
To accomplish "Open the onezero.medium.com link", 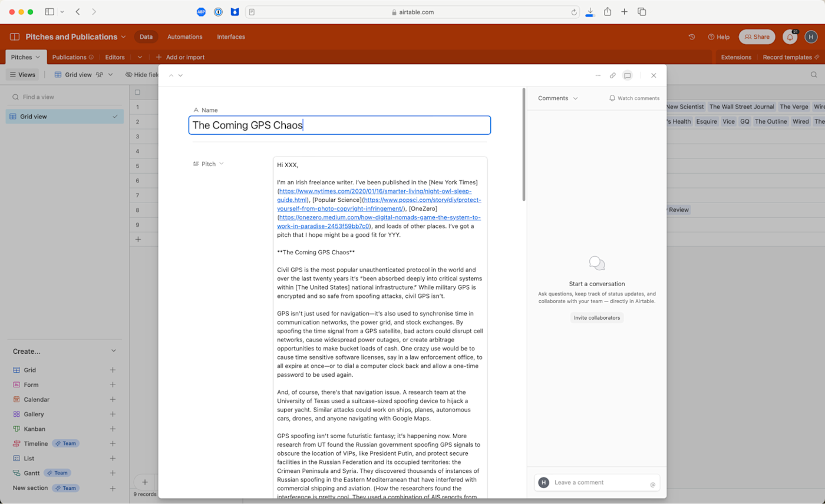I will pos(379,222).
